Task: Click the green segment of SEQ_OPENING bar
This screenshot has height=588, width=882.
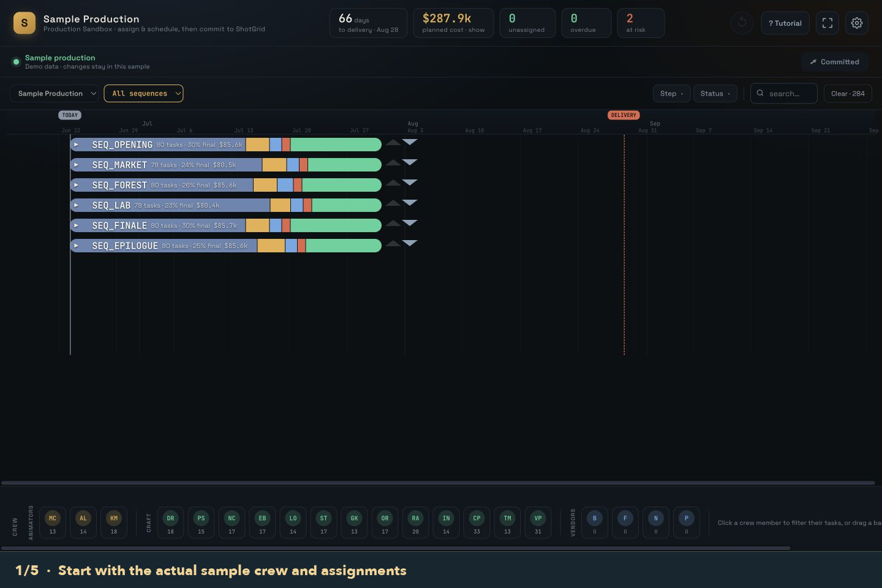Action: [x=336, y=145]
